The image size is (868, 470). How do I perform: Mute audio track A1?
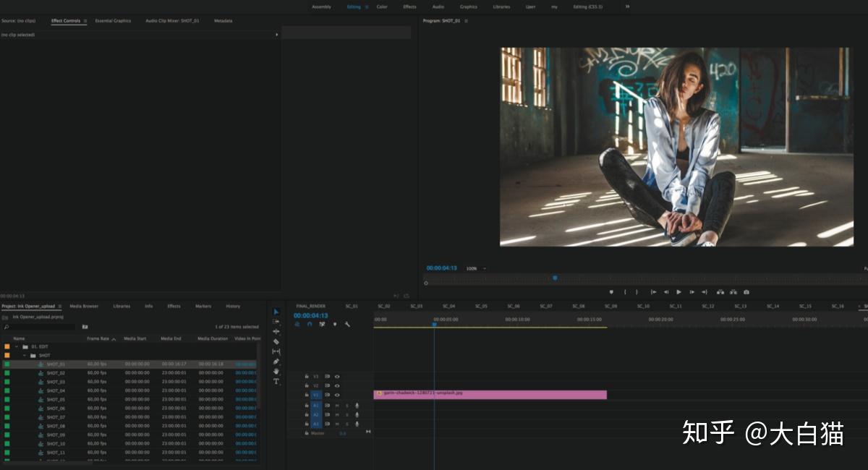pos(336,406)
